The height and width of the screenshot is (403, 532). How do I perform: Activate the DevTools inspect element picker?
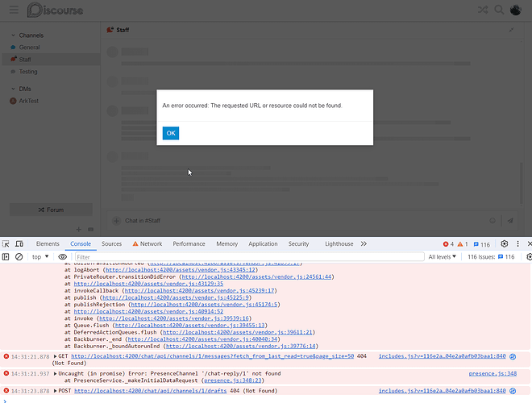pyautogui.click(x=6, y=244)
